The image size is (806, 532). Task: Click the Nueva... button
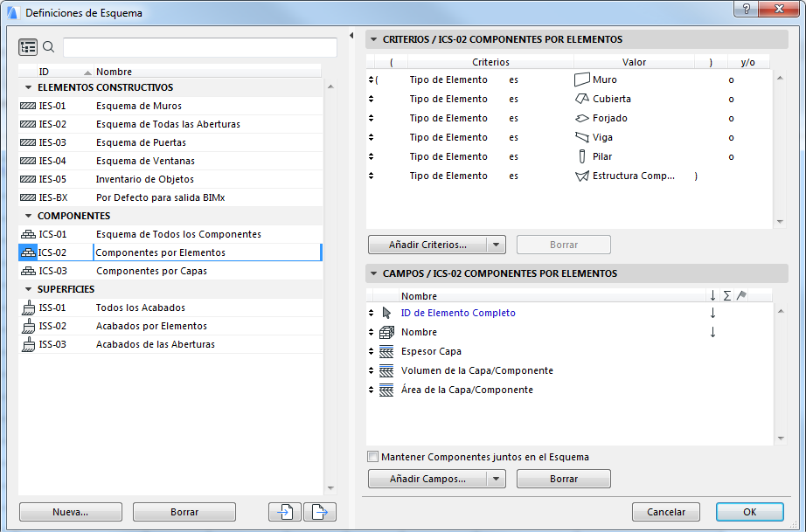pos(70,513)
